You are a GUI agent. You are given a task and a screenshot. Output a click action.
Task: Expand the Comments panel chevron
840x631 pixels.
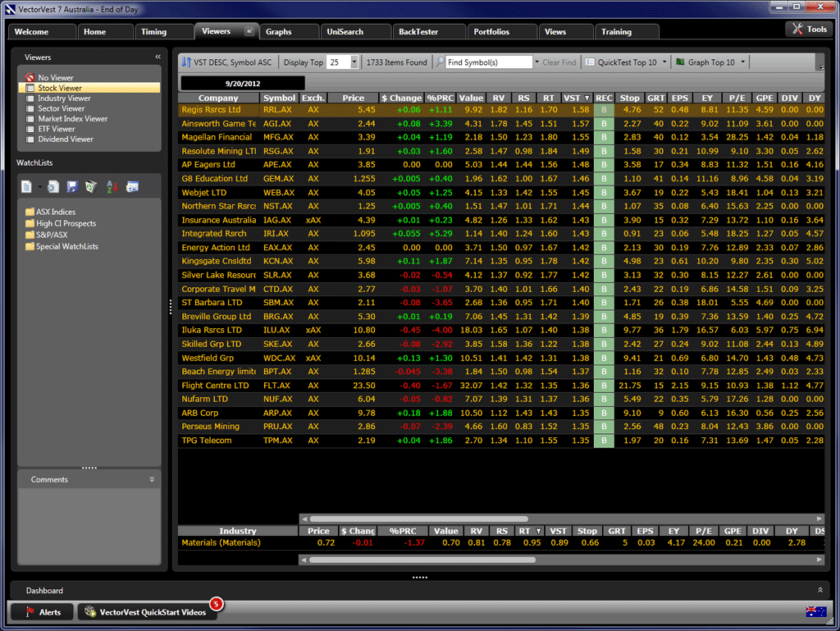152,479
